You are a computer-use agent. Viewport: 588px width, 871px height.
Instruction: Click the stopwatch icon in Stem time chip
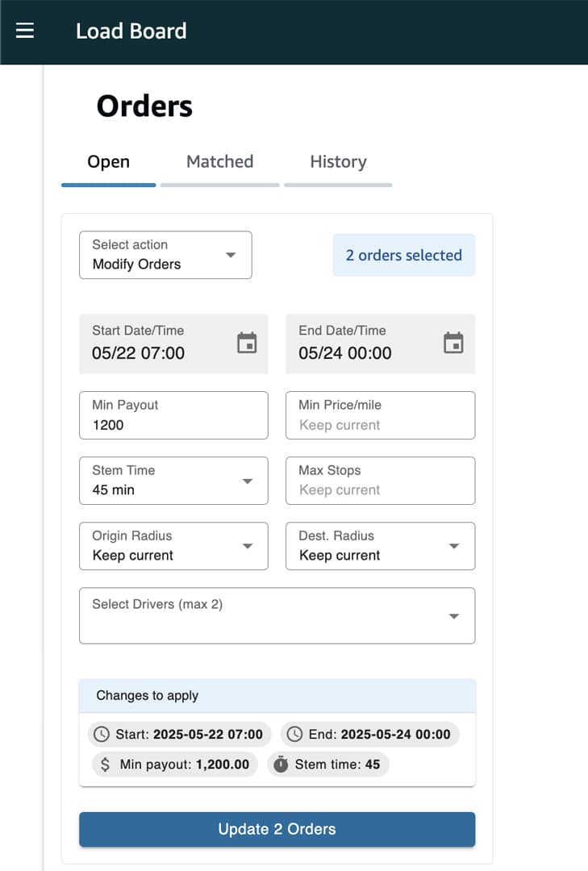tap(281, 765)
